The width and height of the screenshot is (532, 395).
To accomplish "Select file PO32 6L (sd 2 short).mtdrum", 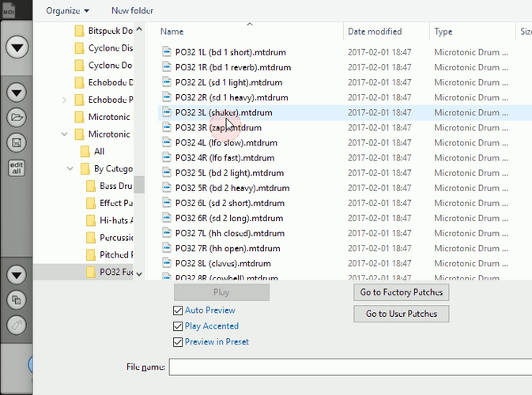I will 230,203.
